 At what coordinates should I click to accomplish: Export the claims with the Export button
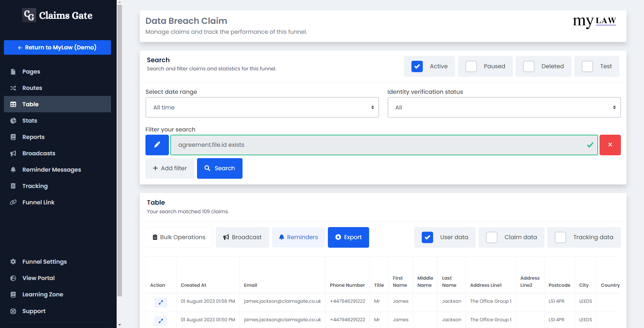click(348, 237)
